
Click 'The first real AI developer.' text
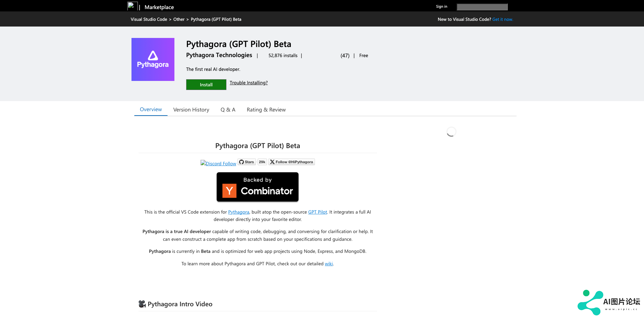pyautogui.click(x=213, y=70)
